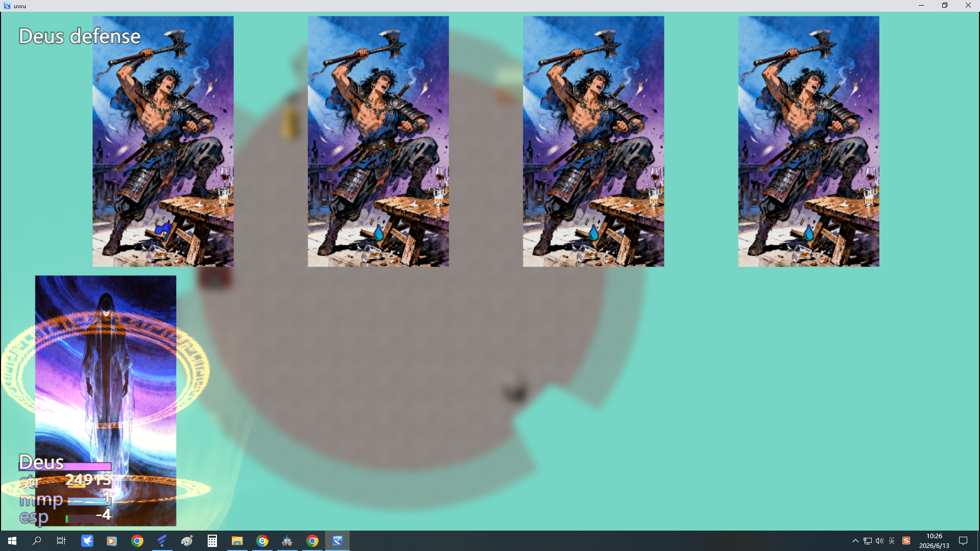This screenshot has height=551, width=980.
Task: Expand hidden system tray icons chevron
Action: tap(855, 541)
